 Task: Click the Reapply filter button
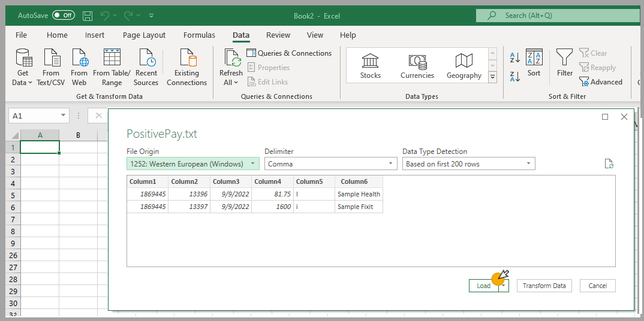pyautogui.click(x=598, y=68)
